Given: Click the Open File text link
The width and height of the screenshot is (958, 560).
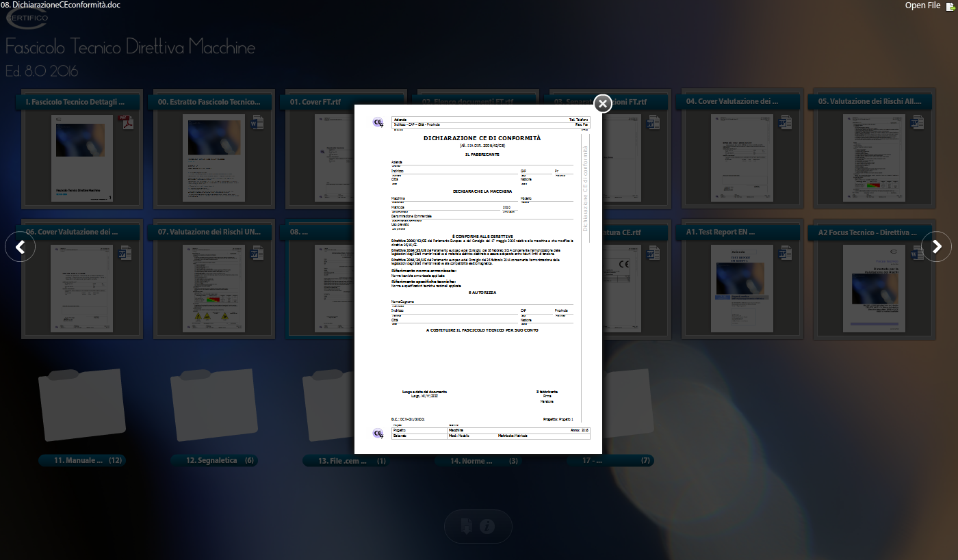Looking at the screenshot, I should point(922,5).
